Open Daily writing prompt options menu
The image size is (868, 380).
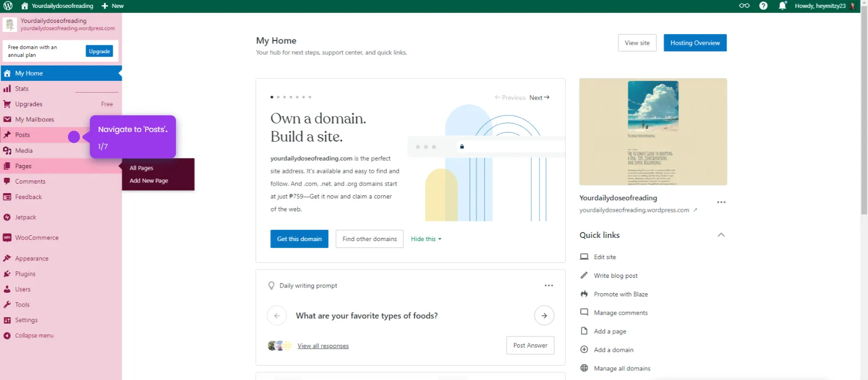(549, 286)
